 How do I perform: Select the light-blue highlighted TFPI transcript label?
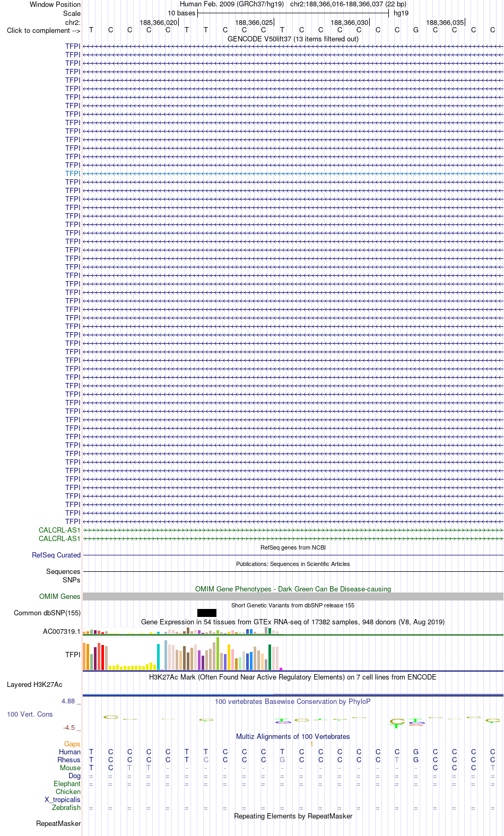[x=73, y=173]
